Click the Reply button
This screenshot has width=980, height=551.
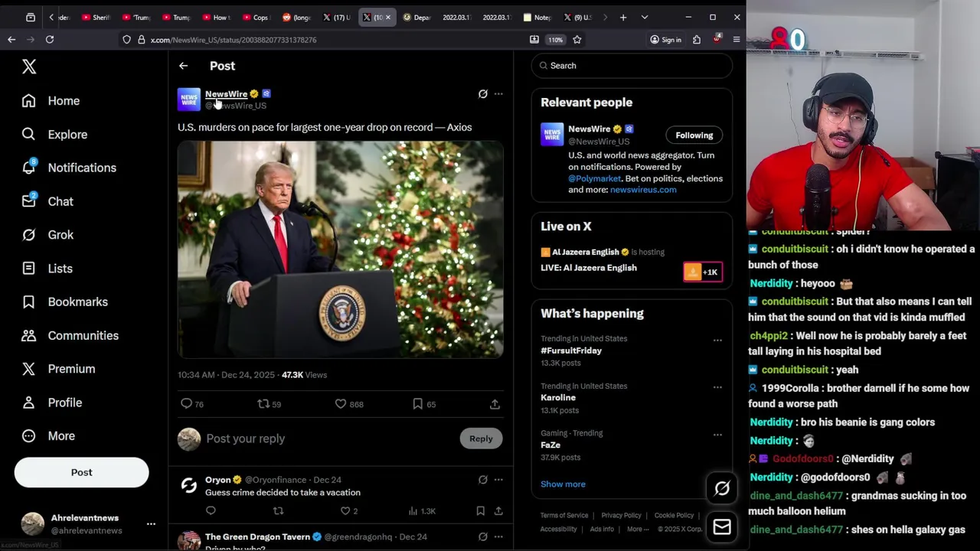coord(481,439)
